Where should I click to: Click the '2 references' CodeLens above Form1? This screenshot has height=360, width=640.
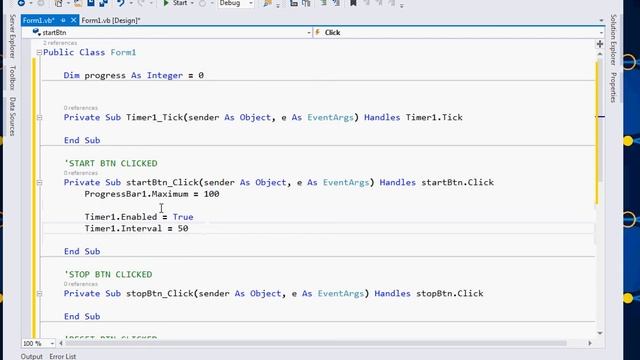click(60, 43)
